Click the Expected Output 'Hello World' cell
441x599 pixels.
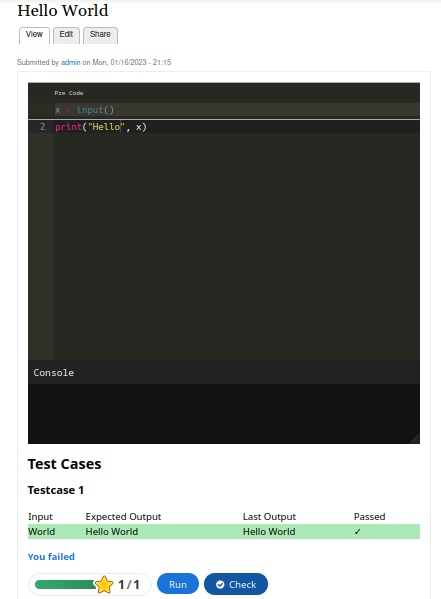[112, 531]
